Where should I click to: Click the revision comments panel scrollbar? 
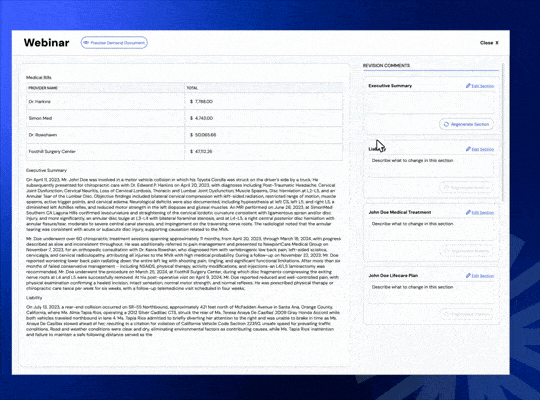coord(503,132)
